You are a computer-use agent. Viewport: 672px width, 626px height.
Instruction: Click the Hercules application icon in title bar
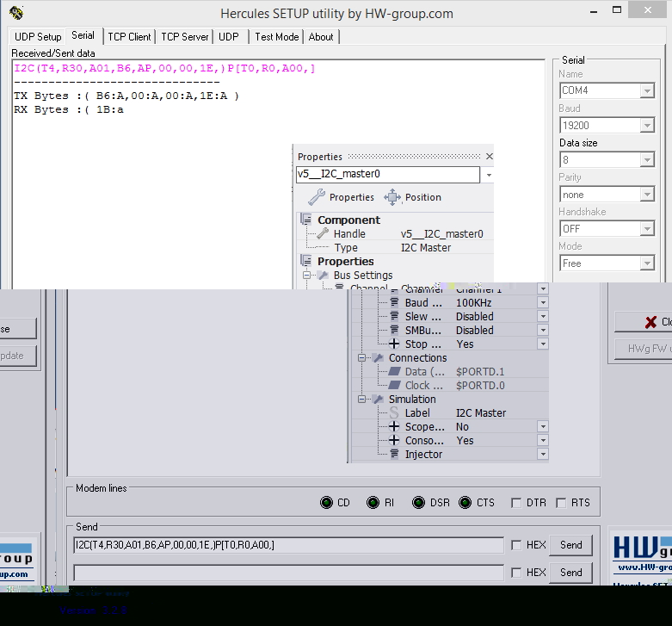[16, 13]
